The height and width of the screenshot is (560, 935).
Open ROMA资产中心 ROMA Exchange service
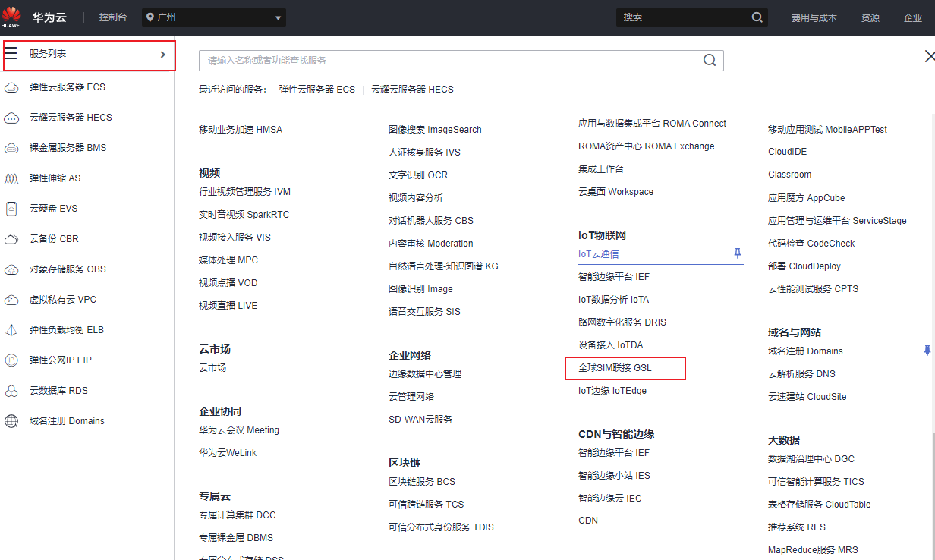(646, 146)
